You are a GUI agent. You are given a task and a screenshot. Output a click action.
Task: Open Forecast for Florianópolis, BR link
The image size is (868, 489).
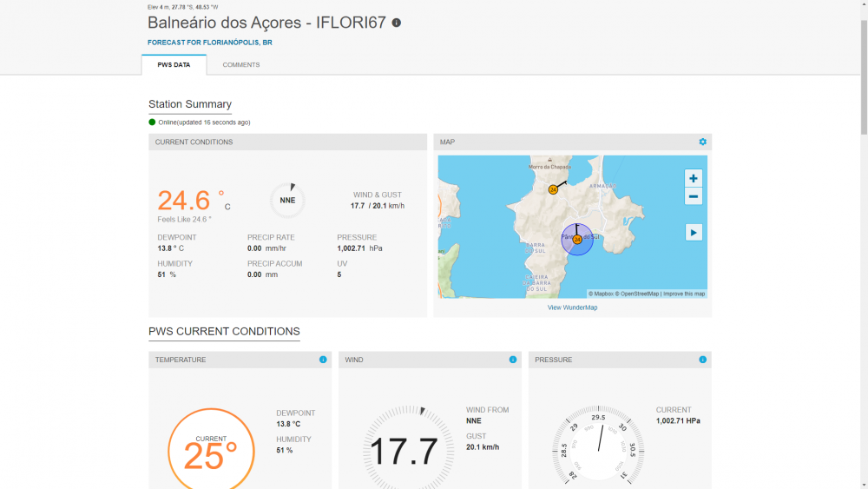coord(211,42)
